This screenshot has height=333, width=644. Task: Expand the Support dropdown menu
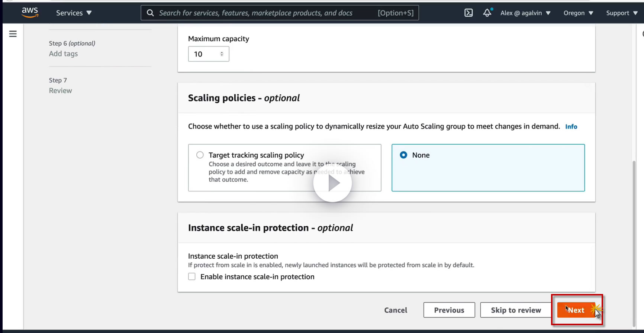pos(621,13)
